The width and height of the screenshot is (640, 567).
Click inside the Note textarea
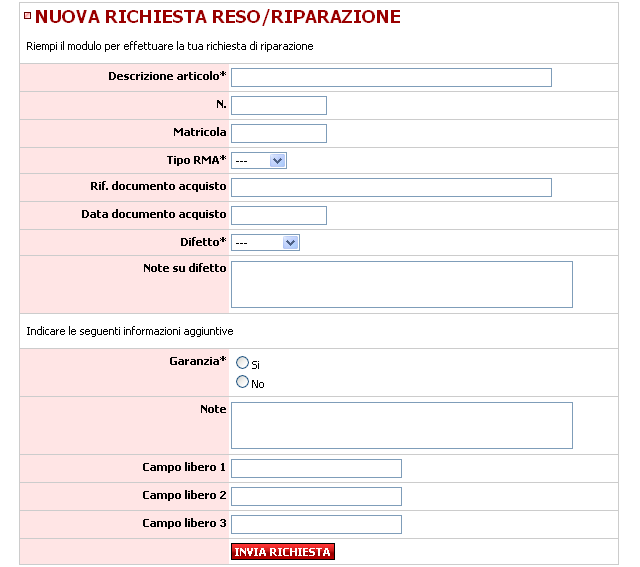pyautogui.click(x=402, y=426)
